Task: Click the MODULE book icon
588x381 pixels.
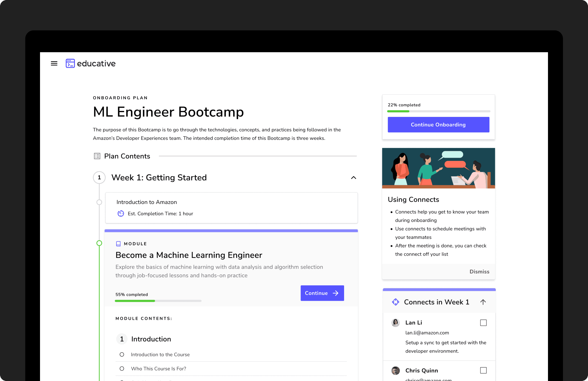Action: (x=118, y=244)
